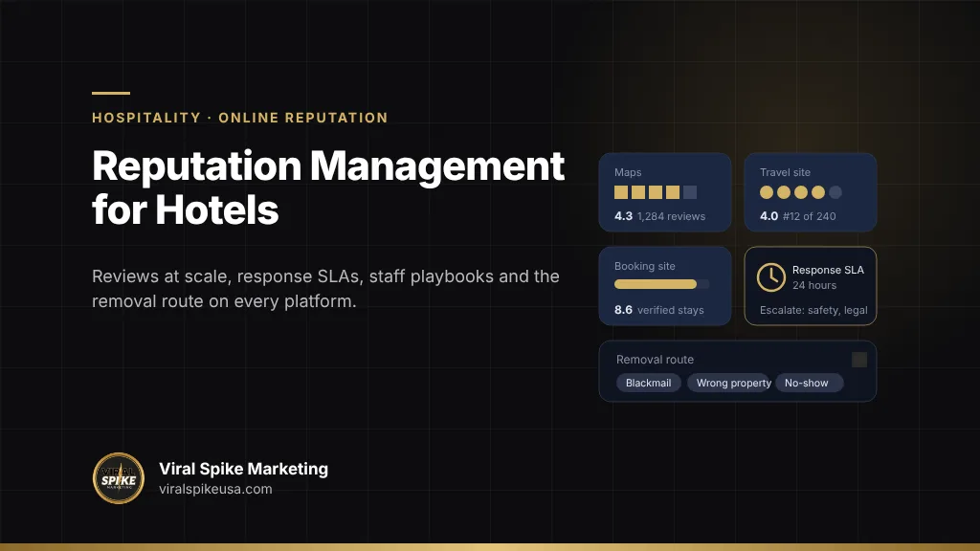Image resolution: width=980 pixels, height=551 pixels.
Task: Click "Hospitality · Online Reputation" eyebrow text
Action: (x=240, y=118)
